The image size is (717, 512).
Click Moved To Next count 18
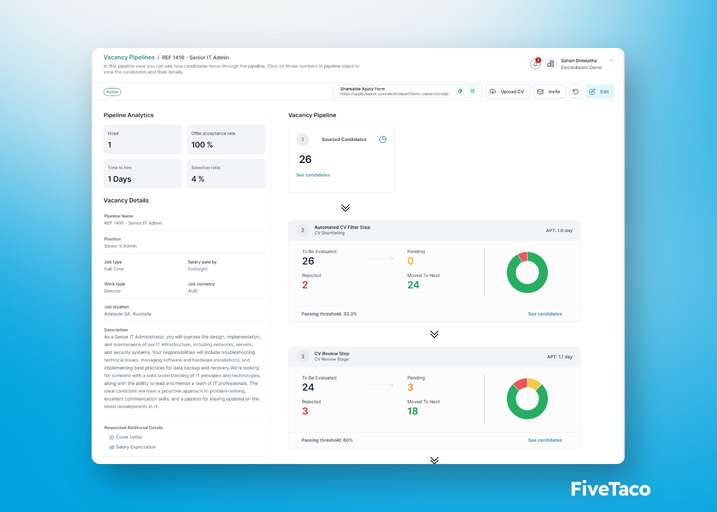[412, 411]
